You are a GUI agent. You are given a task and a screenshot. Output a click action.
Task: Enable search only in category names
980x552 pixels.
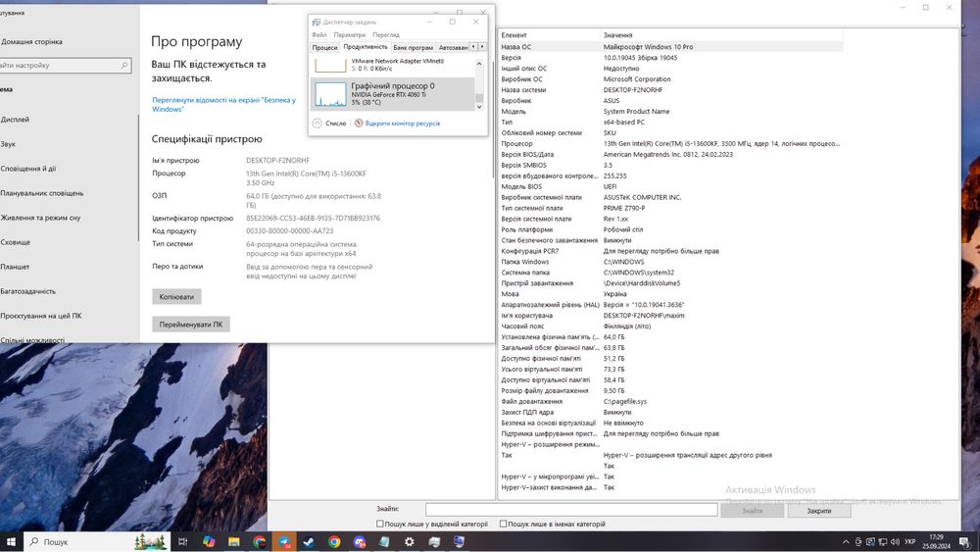[x=503, y=524]
